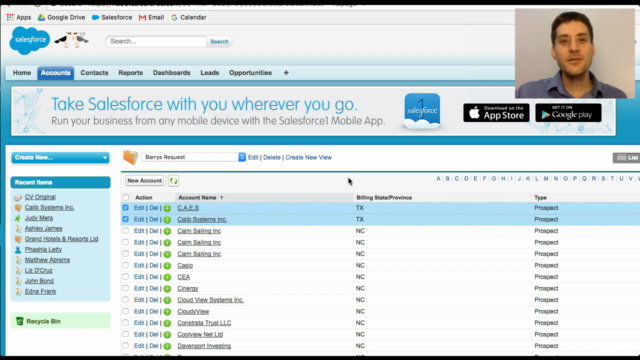
Task: Open CV Original in Recent Items
Action: 40,197
